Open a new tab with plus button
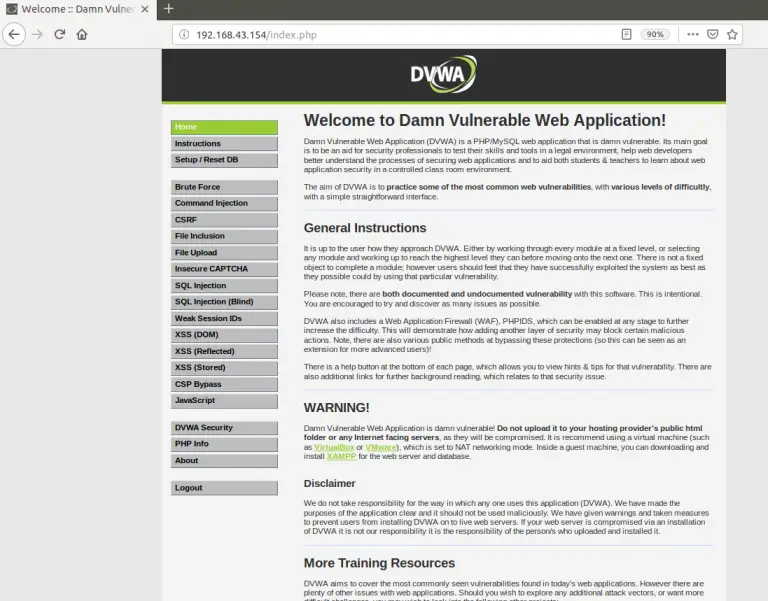 (168, 8)
